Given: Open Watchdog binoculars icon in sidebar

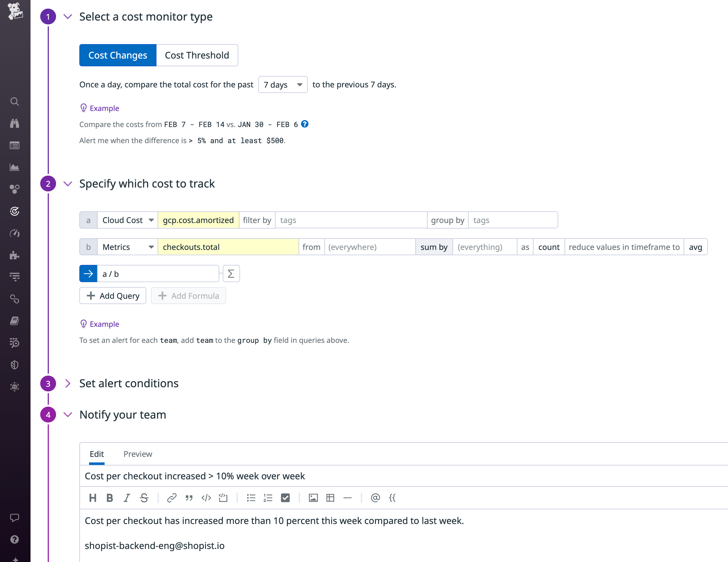Looking at the screenshot, I should pos(15,123).
